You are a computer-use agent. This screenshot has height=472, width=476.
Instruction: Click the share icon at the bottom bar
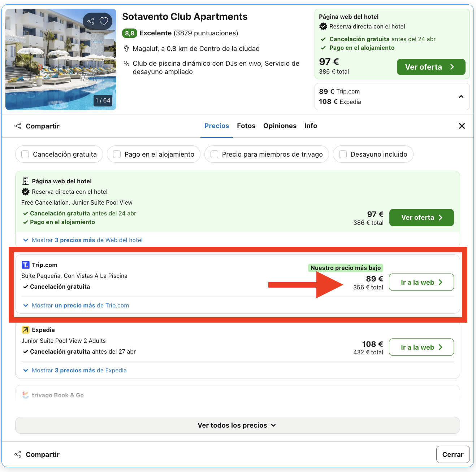pyautogui.click(x=18, y=454)
